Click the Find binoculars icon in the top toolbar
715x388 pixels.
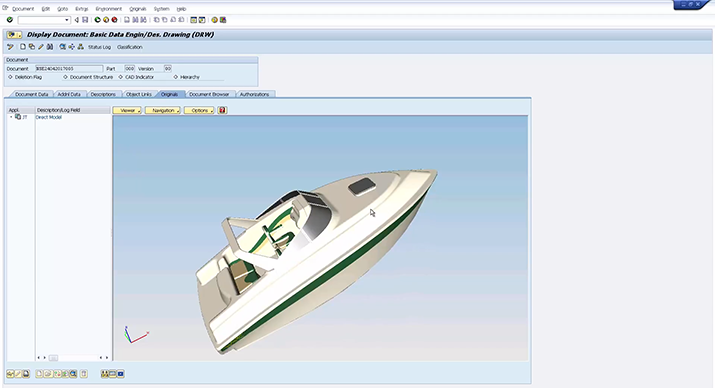tap(135, 20)
